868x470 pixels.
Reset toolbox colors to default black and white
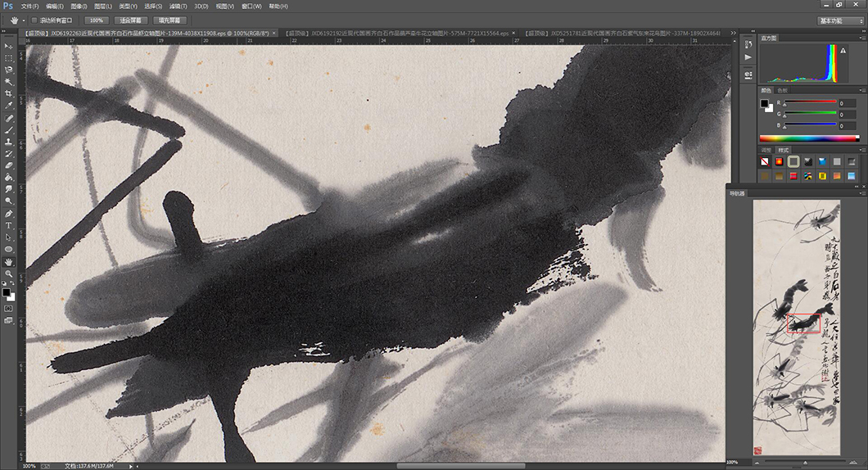click(x=4, y=284)
